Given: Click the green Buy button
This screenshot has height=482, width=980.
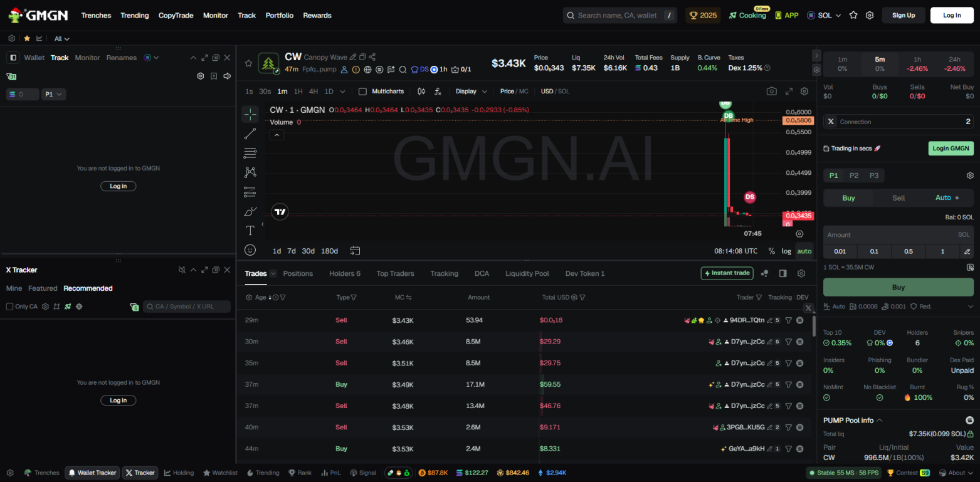Looking at the screenshot, I should (x=898, y=287).
